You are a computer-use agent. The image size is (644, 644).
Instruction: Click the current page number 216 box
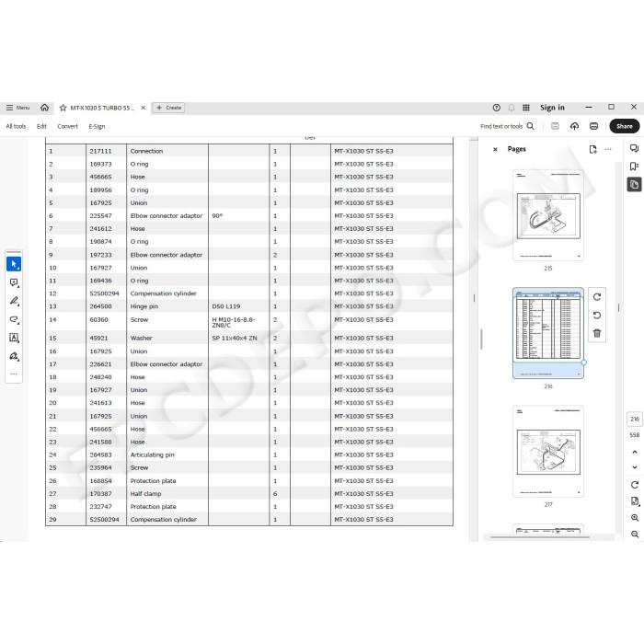pyautogui.click(x=635, y=419)
